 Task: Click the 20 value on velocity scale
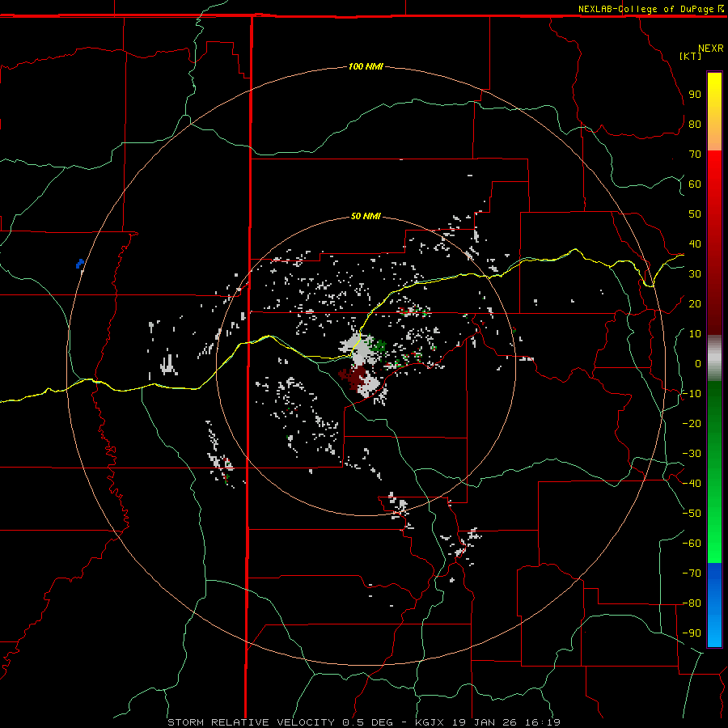[695, 304]
